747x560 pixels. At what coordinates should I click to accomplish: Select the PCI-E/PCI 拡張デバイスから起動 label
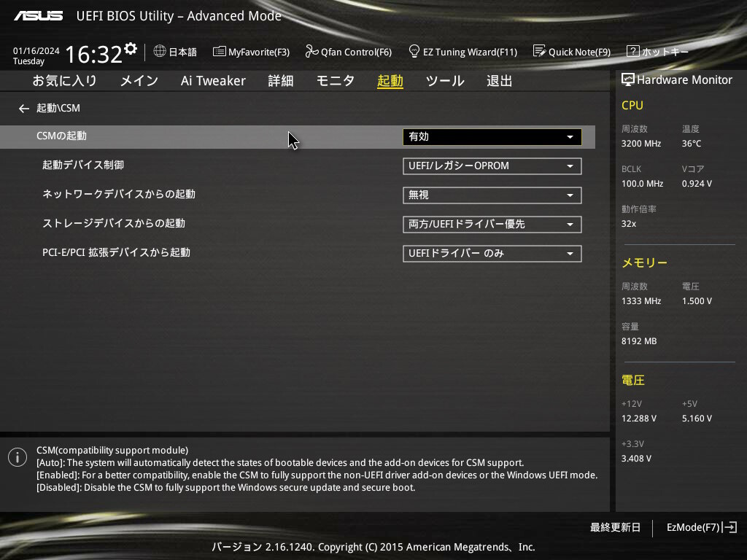(x=116, y=252)
